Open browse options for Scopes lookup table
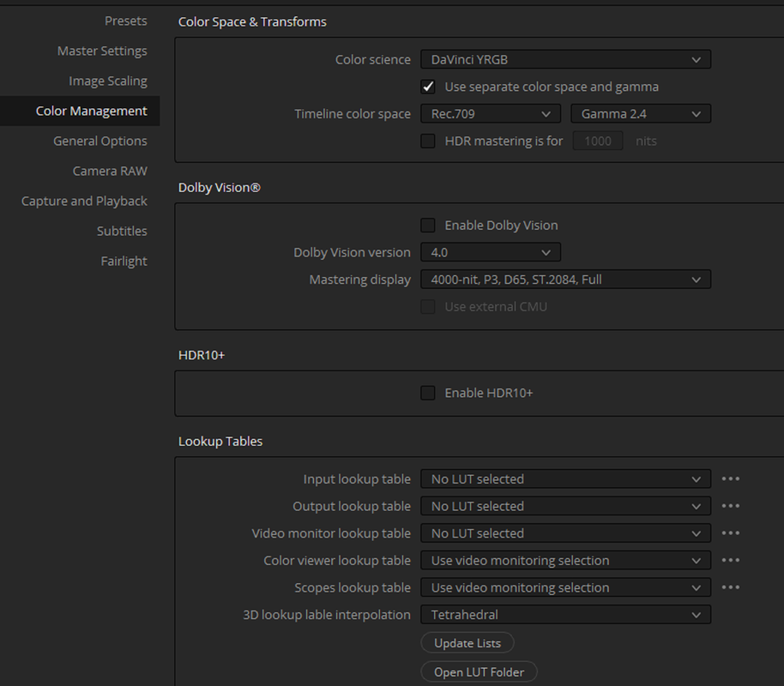 coord(731,587)
